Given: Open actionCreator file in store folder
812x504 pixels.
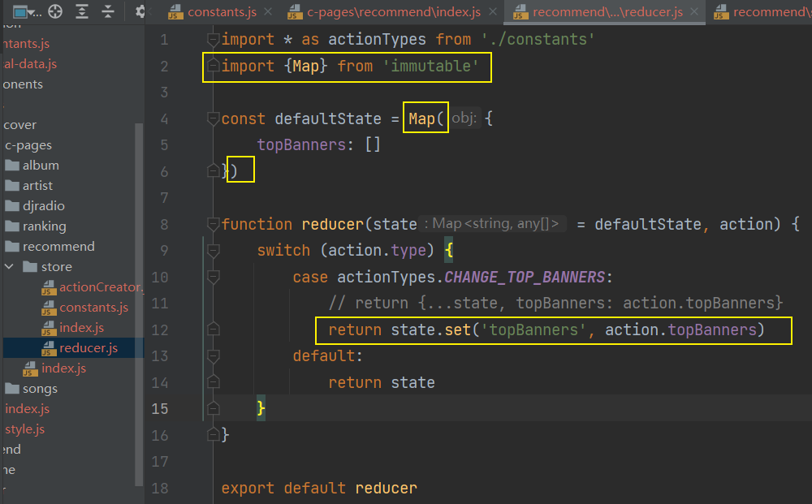Looking at the screenshot, I should click(101, 286).
